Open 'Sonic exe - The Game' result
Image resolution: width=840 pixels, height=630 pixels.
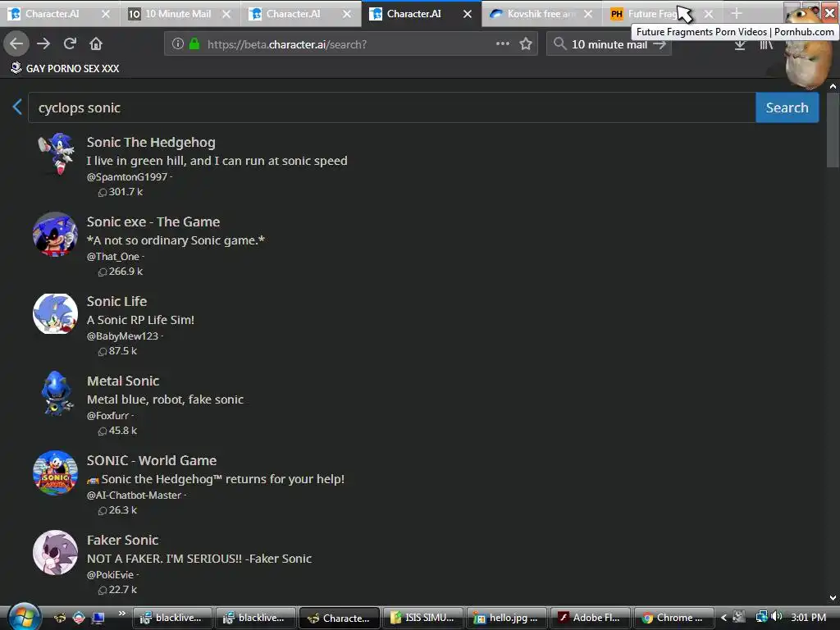point(153,221)
